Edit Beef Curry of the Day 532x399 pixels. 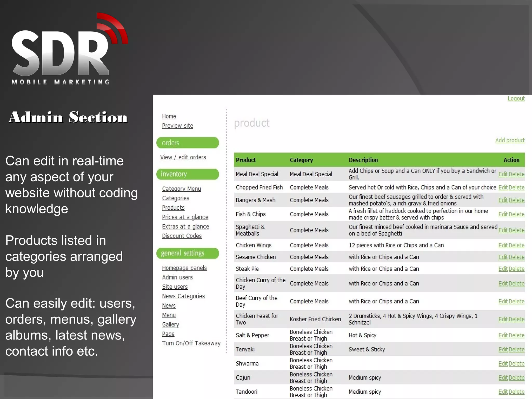pyautogui.click(x=503, y=302)
